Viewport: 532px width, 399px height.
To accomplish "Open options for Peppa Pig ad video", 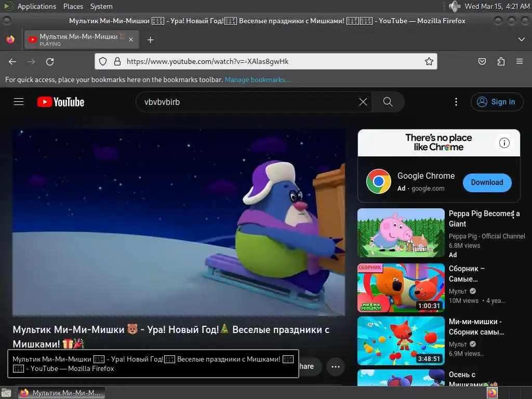I will (513, 214).
